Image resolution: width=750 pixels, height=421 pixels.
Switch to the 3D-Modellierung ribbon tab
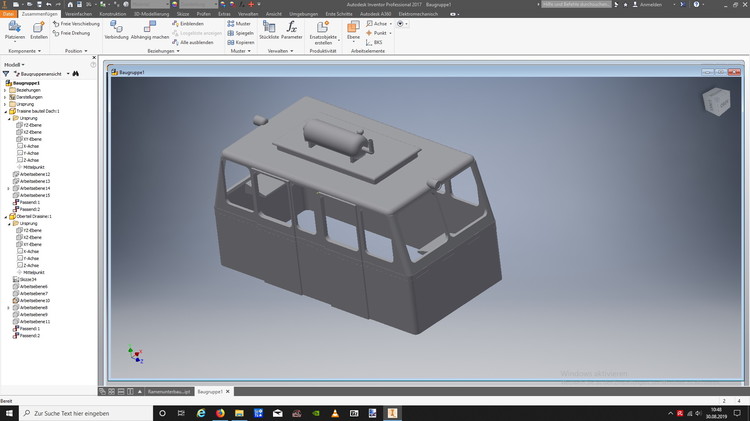pos(151,14)
